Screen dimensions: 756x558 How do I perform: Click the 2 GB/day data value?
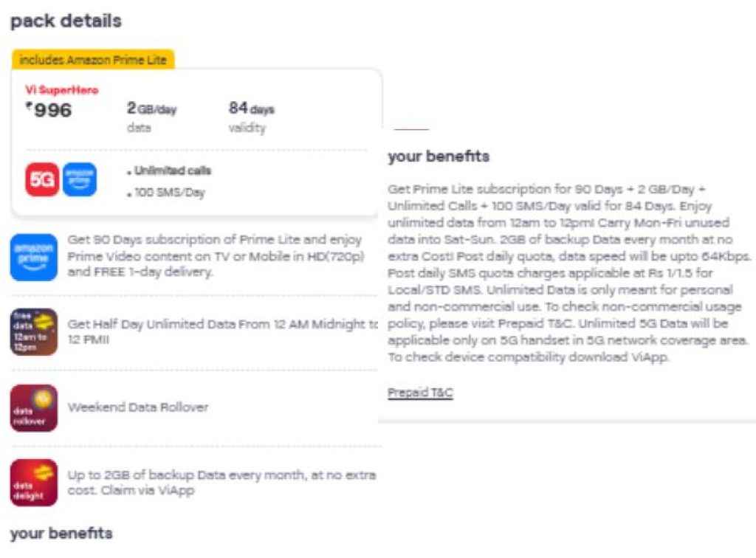tap(151, 109)
